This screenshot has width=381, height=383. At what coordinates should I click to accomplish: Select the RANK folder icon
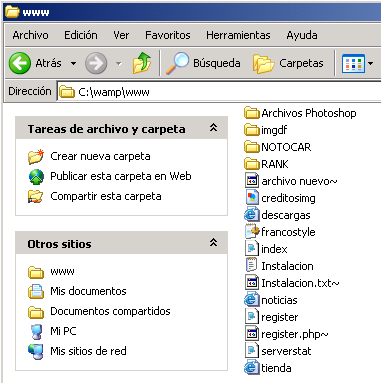(252, 164)
